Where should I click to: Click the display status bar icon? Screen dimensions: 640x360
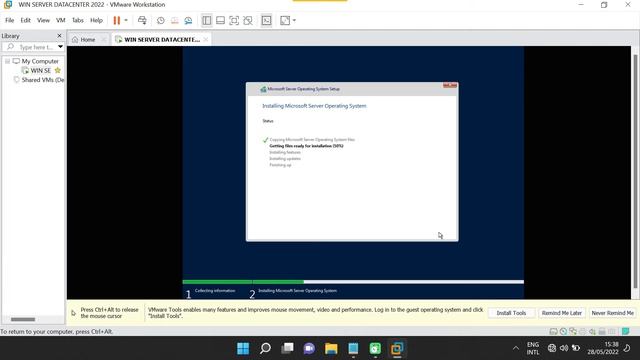[x=611, y=331]
